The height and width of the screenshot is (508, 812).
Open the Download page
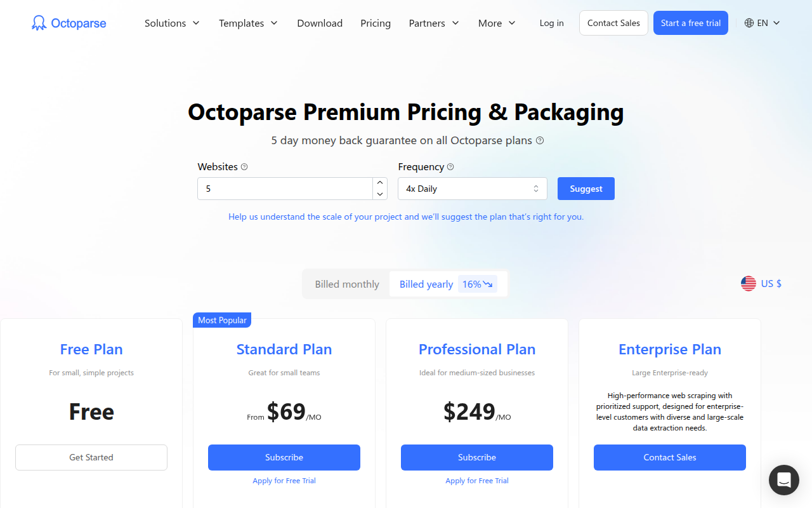click(x=320, y=23)
